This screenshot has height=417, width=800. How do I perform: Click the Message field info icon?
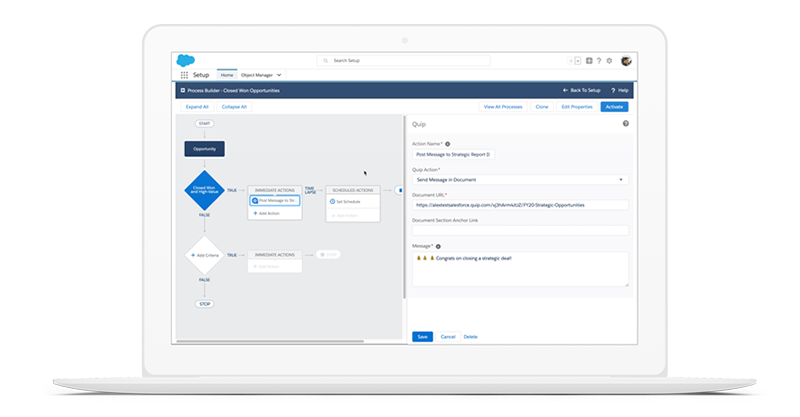point(438,246)
